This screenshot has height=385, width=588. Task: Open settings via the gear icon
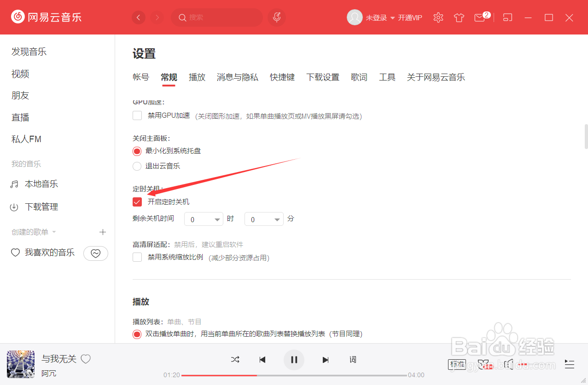(438, 17)
